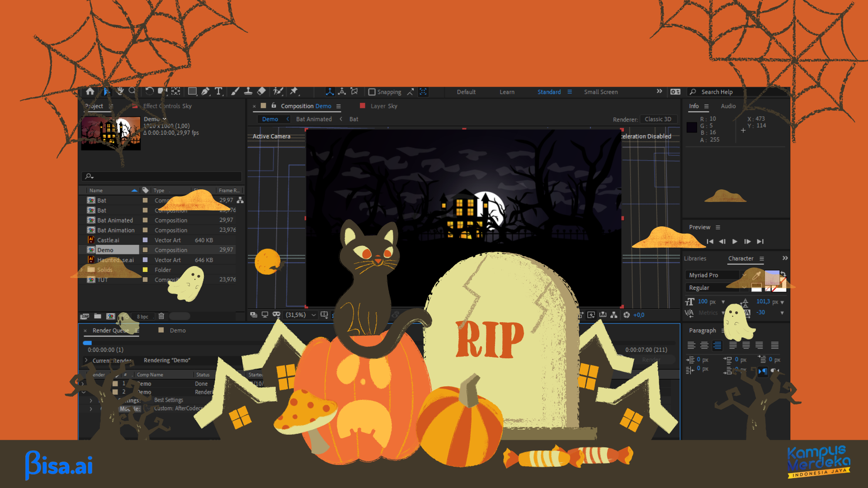Select the Rotation tool
Image resolution: width=868 pixels, height=488 pixels.
[149, 91]
